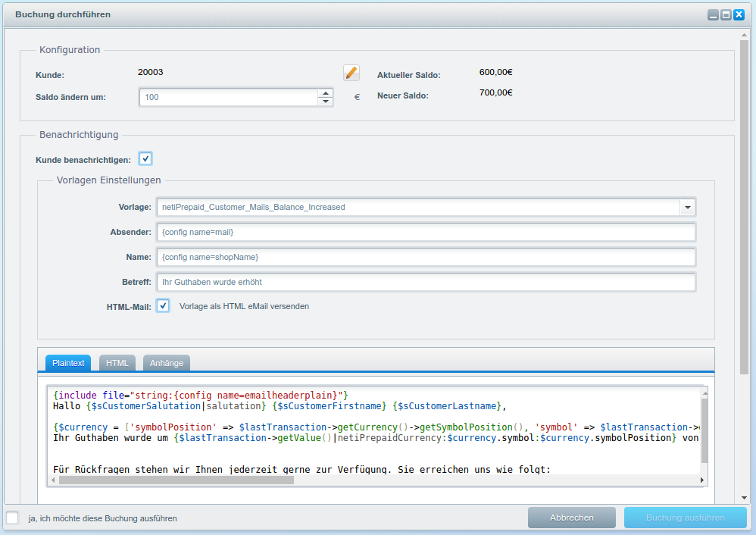
Task: Click the Absender input field
Action: point(425,232)
